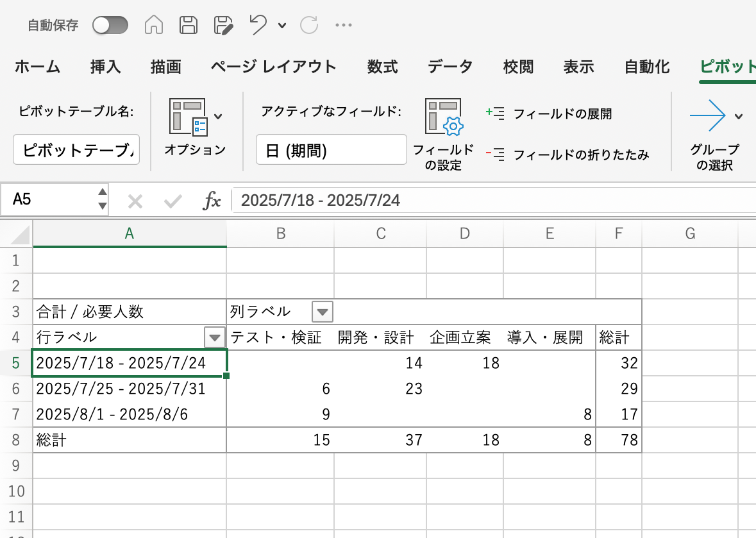The width and height of the screenshot is (756, 538).
Task: Open the 行ラベル filter dropdown
Action: [214, 337]
